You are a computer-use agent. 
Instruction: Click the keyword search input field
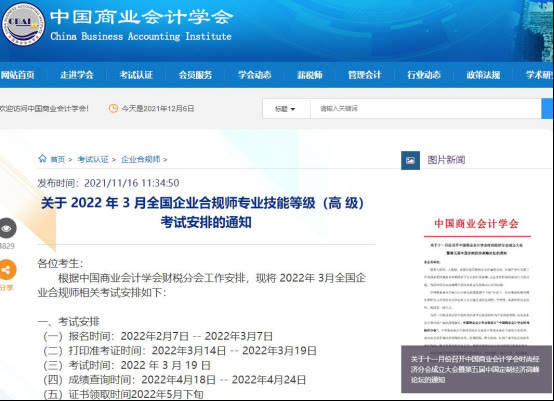click(426, 109)
